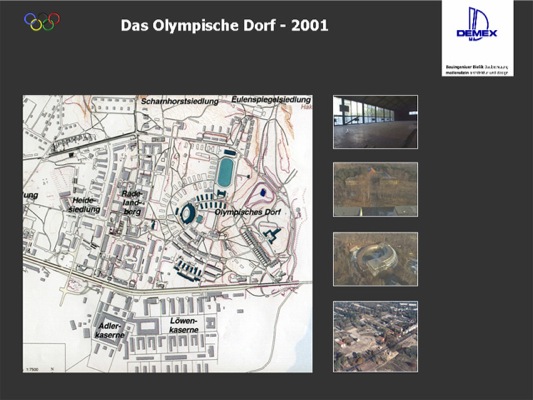Click the Löwenkaserne label on map
This screenshot has height=400, width=533.
(184, 325)
